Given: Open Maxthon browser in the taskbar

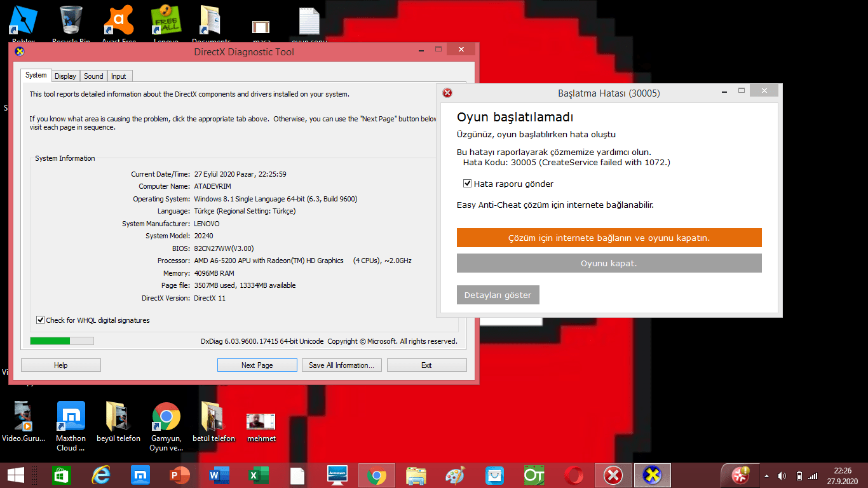Looking at the screenshot, I should click(x=139, y=475).
